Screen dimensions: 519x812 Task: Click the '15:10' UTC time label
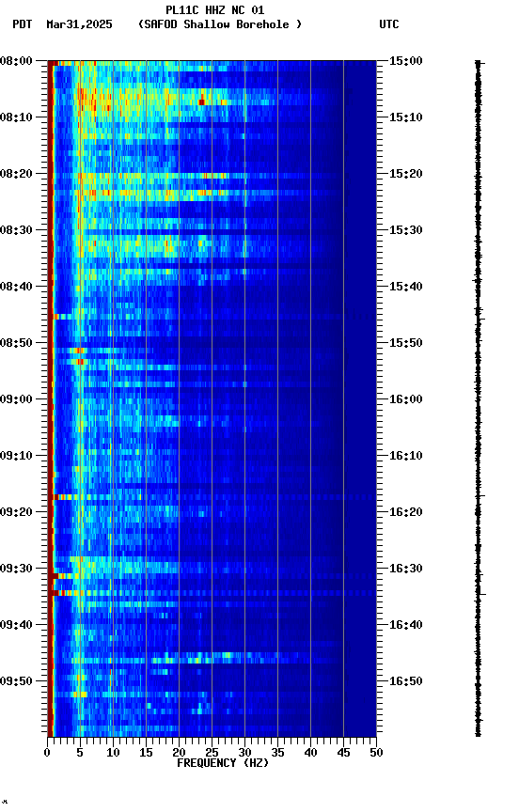(406, 117)
